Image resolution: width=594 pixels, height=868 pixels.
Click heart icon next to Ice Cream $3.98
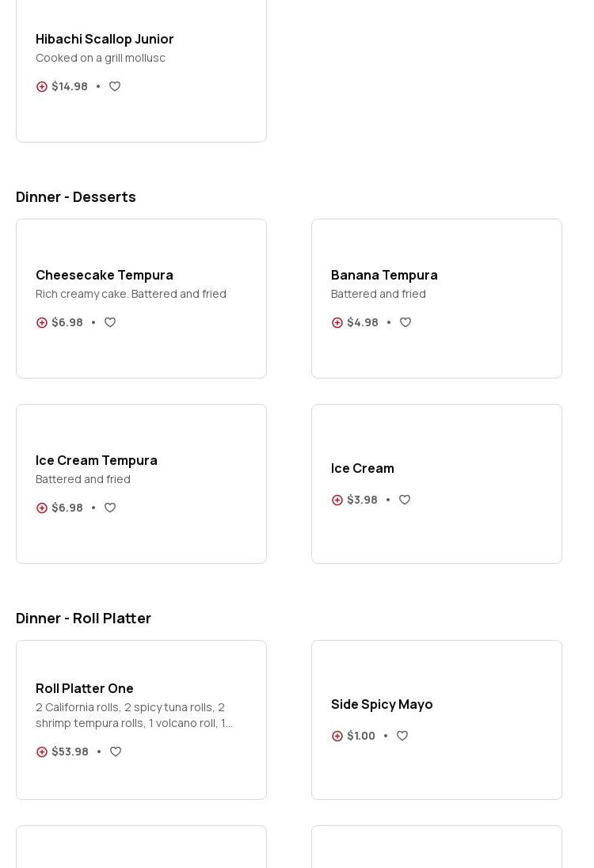point(405,500)
